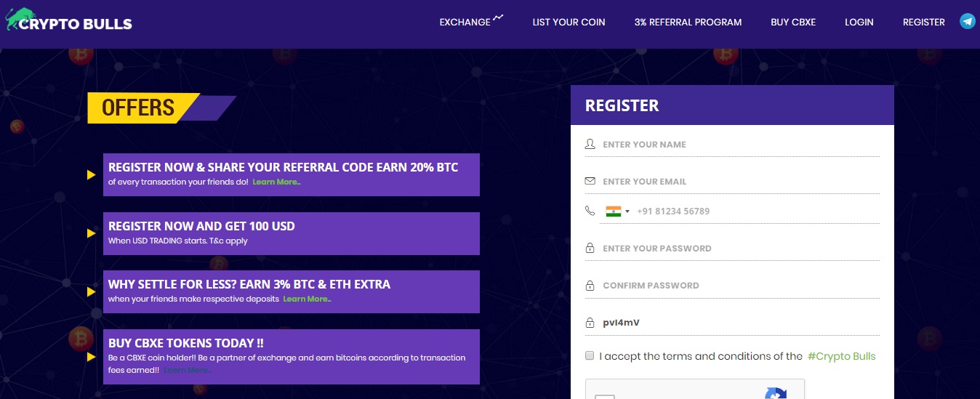Click Learn More on the referral code offer
The image size is (980, 399).
click(276, 182)
